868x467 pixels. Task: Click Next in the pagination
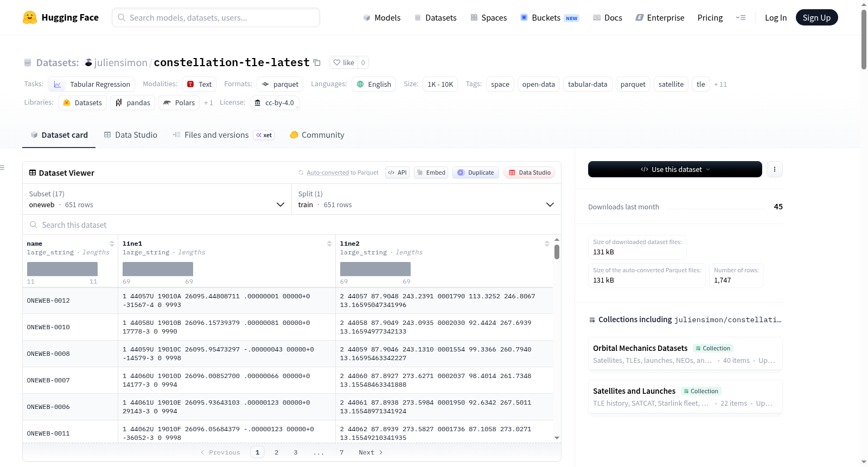[x=371, y=452]
